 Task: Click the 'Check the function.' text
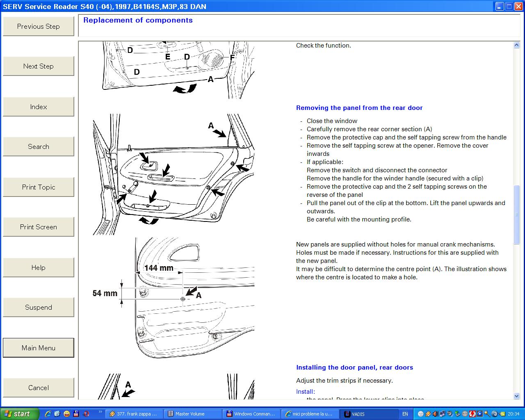324,46
